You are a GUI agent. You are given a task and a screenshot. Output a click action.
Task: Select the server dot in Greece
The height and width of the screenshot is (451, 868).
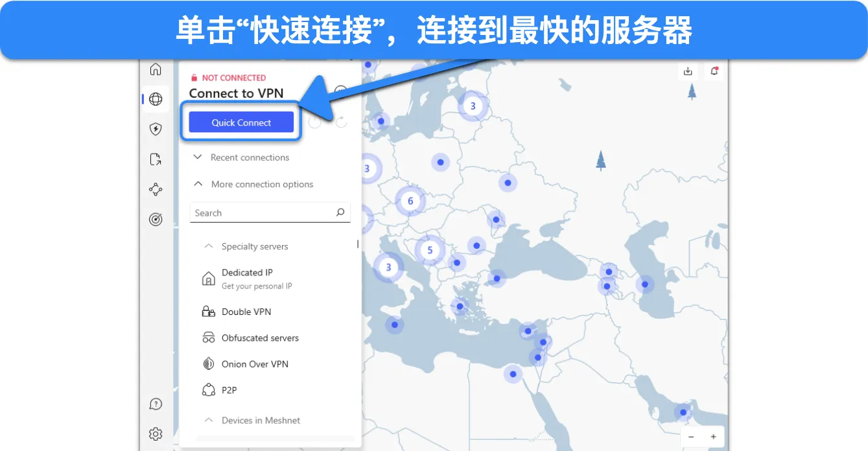460,306
